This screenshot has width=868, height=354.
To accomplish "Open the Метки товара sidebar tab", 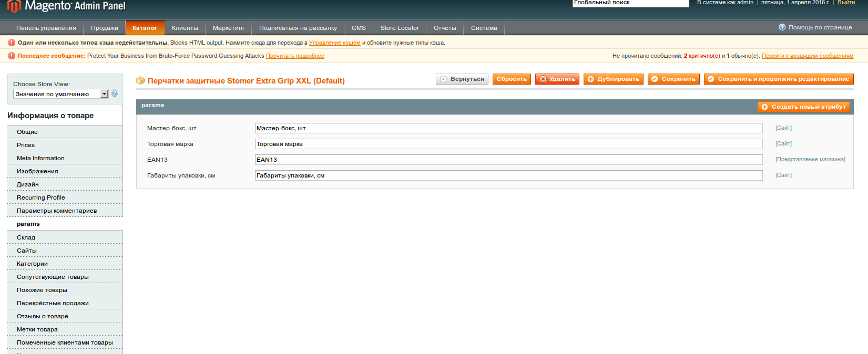I will click(x=65, y=329).
